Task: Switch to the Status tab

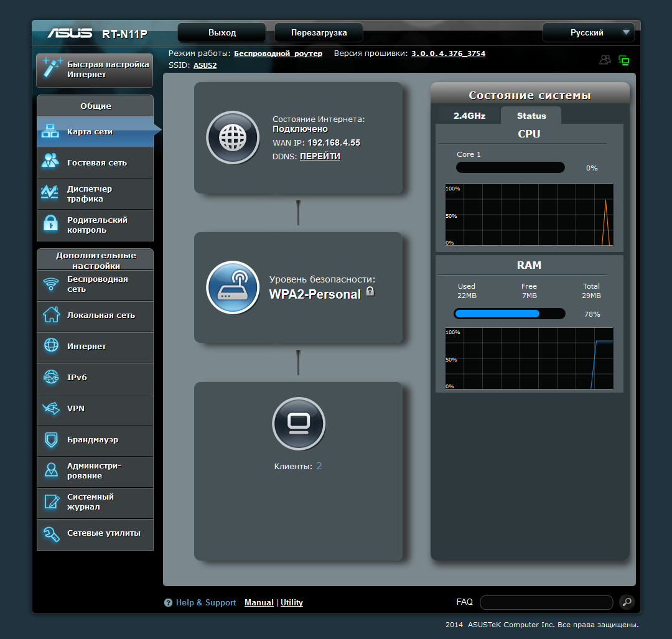Action: point(531,116)
